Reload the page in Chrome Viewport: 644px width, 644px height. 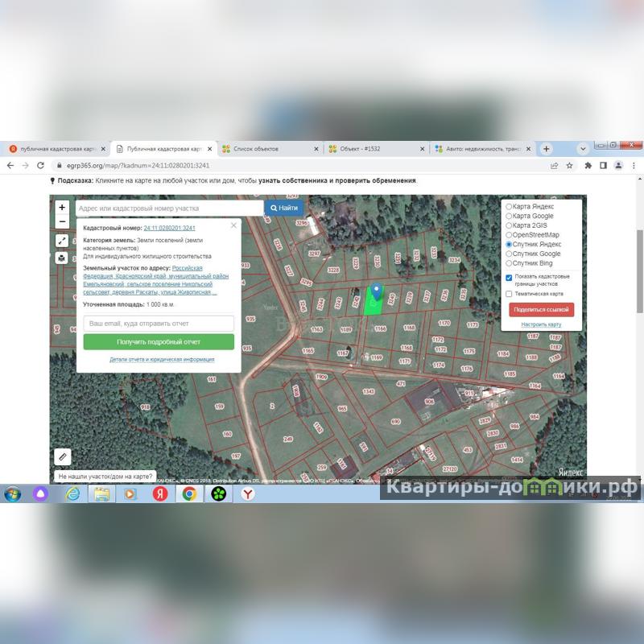[41, 165]
